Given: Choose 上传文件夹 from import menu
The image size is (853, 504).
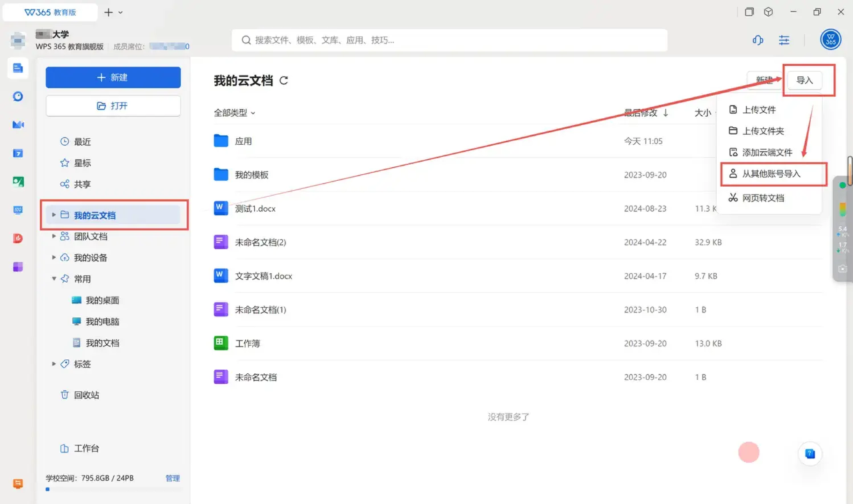Looking at the screenshot, I should [x=763, y=131].
